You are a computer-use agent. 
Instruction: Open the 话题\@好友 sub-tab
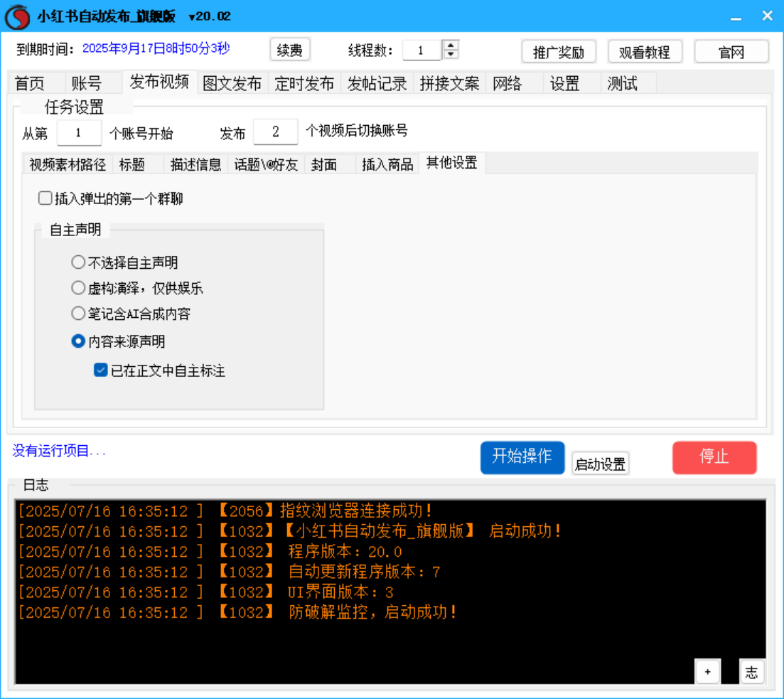[266, 164]
